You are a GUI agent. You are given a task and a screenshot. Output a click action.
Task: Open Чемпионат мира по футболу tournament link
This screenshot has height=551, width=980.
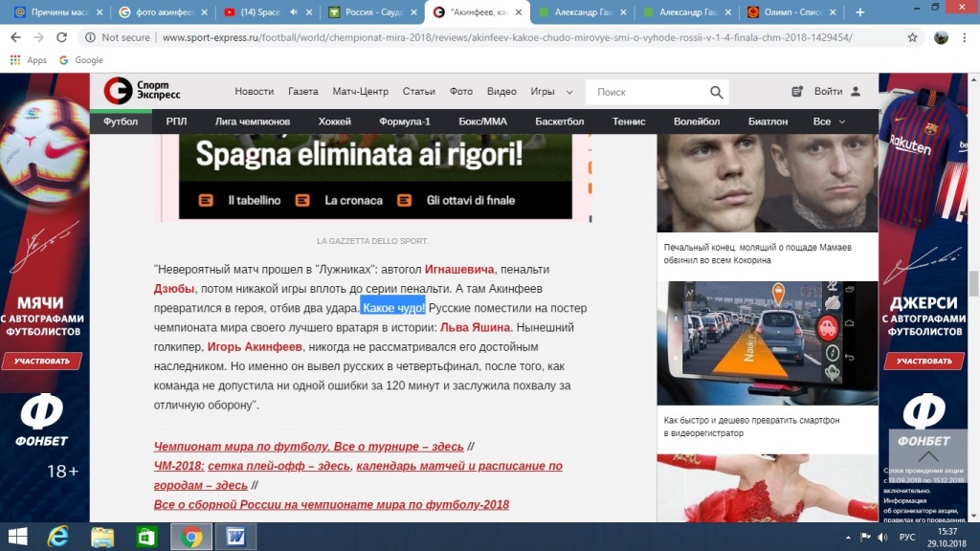(x=309, y=446)
